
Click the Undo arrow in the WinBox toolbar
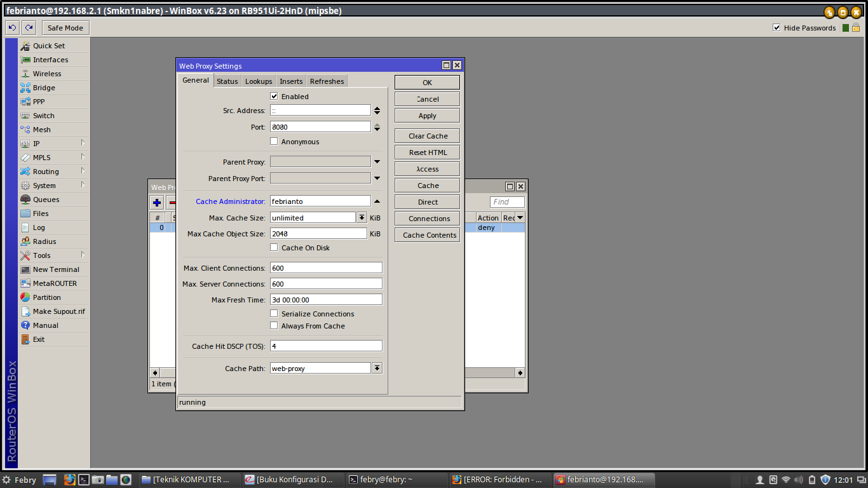[x=12, y=28]
